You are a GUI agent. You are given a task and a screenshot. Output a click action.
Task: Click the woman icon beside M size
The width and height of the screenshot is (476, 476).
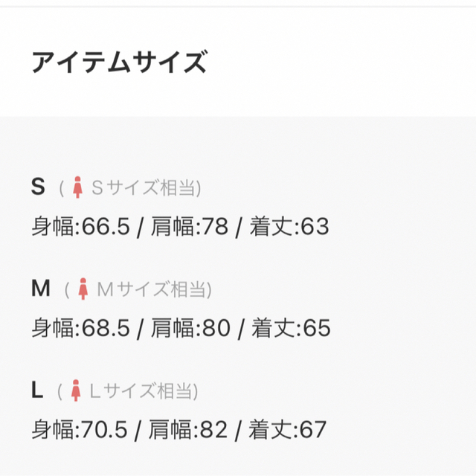(83, 289)
